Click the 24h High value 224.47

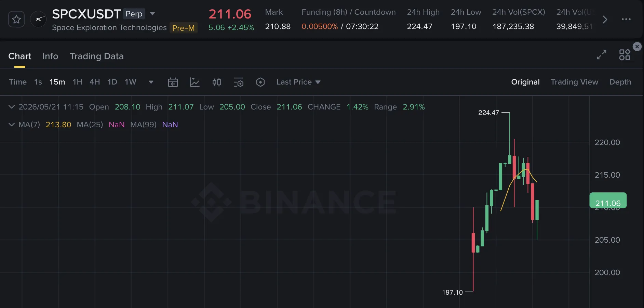point(420,27)
